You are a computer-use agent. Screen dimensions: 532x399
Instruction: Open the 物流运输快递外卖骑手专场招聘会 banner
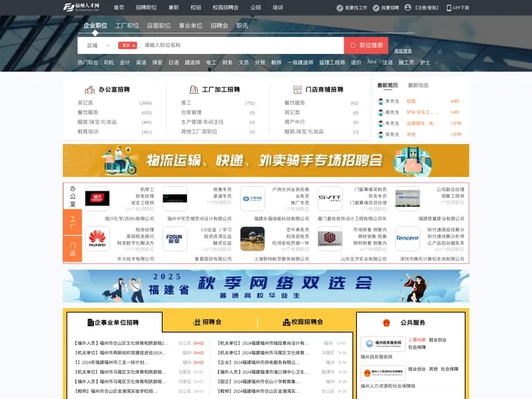click(266, 160)
